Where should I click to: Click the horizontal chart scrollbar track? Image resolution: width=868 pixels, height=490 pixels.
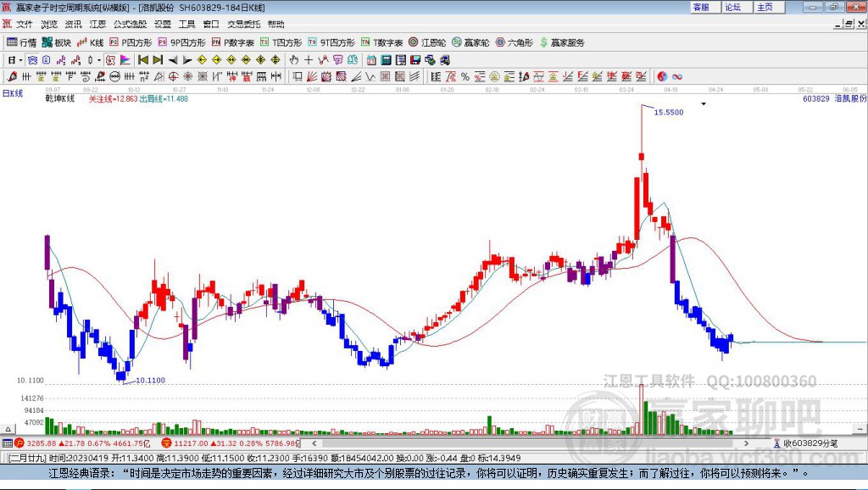tap(531, 443)
